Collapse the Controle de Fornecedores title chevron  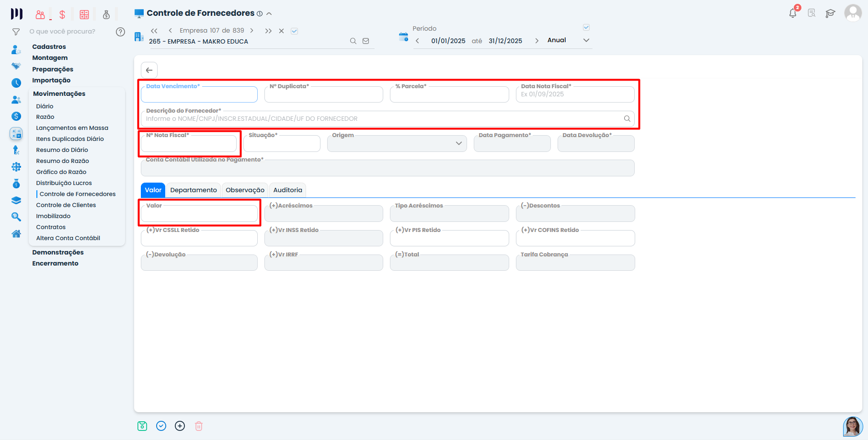269,13
